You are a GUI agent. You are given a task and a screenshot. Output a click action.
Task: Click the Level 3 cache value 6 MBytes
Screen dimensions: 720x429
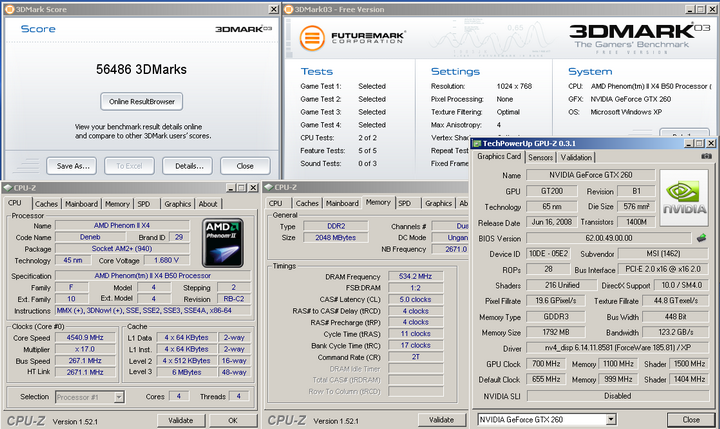[187, 372]
